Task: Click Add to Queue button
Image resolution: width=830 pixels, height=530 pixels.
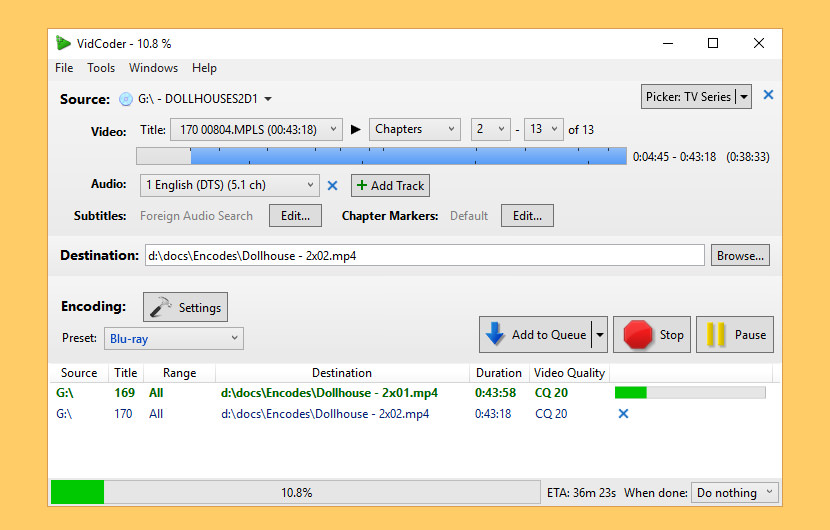Action: (x=536, y=335)
